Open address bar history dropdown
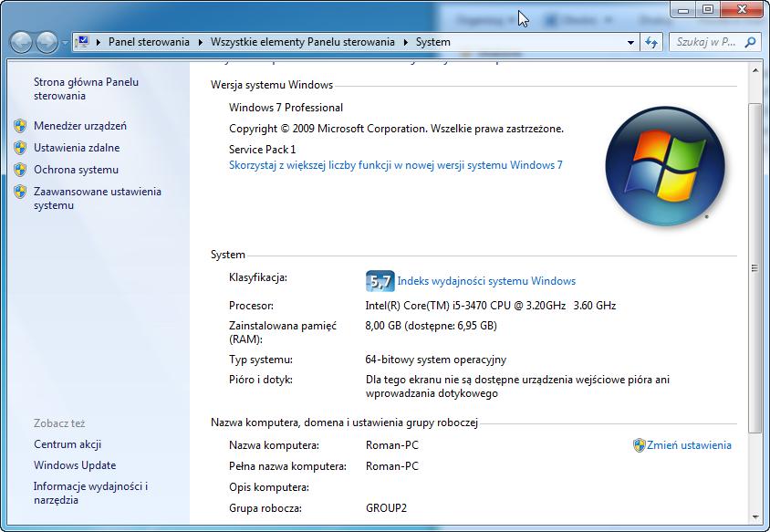The width and height of the screenshot is (770, 532). pyautogui.click(x=630, y=43)
